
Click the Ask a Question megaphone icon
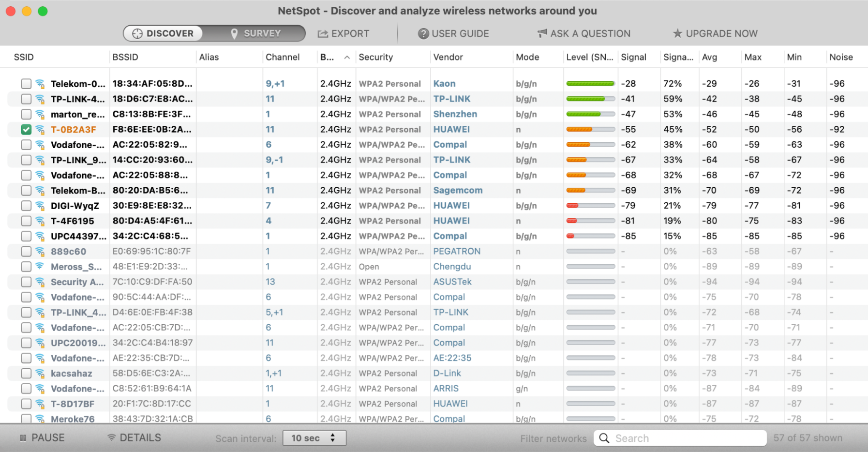(542, 33)
